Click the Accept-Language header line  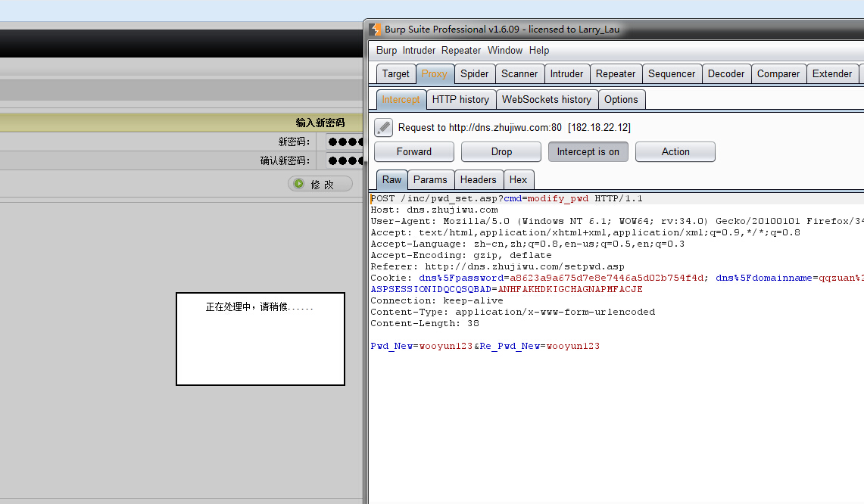point(527,244)
